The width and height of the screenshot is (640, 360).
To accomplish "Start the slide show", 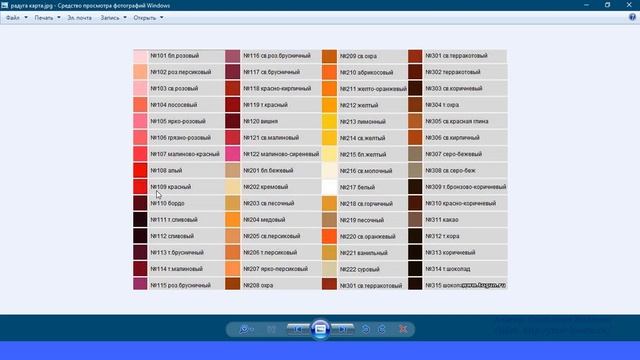I will [x=320, y=329].
